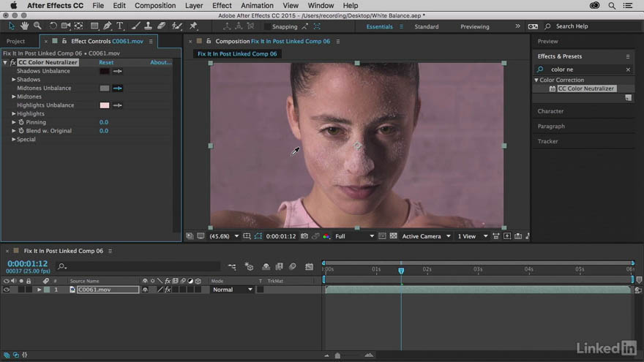644x362 pixels.
Task: Select the Pan Behind anchor tool
Action: pos(78,26)
